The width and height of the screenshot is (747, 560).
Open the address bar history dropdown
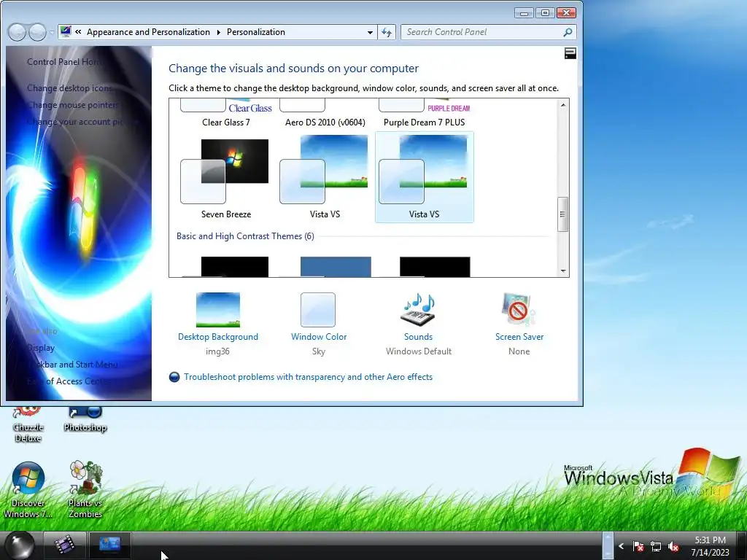(370, 32)
